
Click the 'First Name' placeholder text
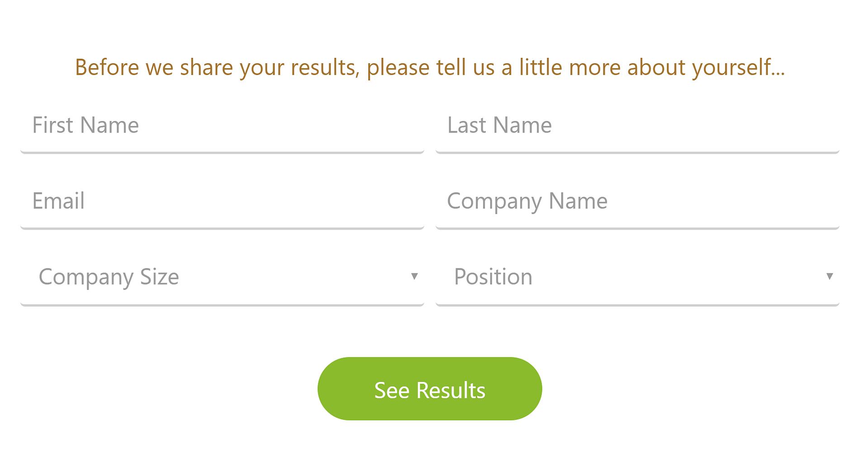[x=85, y=125]
